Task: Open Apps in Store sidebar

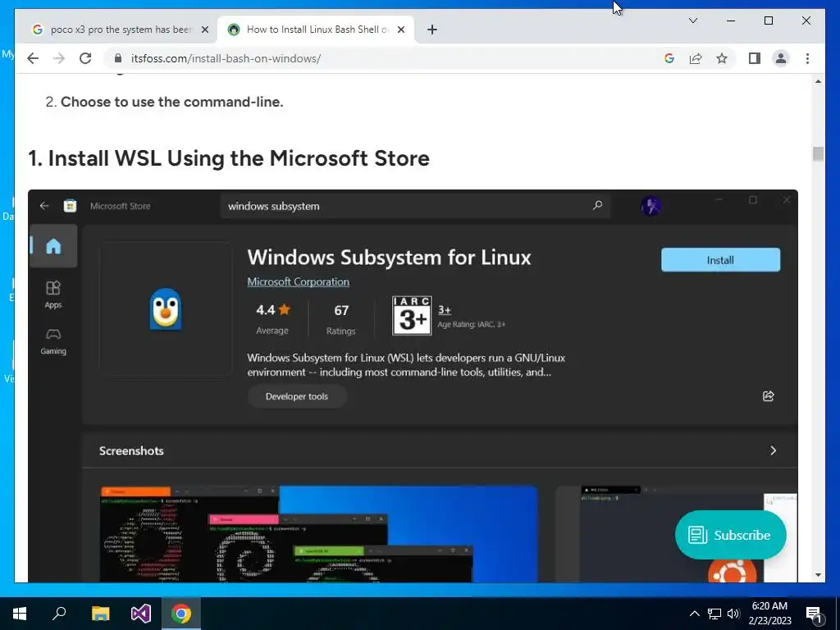Action: tap(53, 294)
